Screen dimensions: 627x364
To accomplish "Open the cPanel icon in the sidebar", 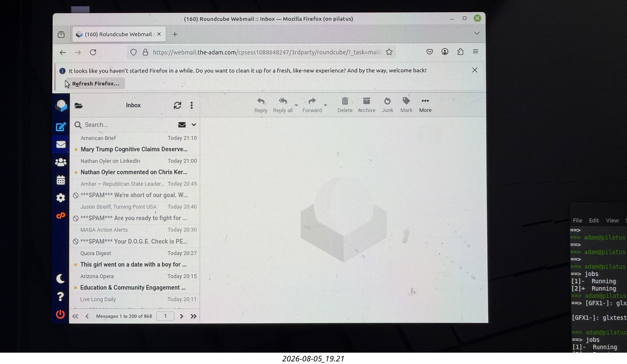I will click(x=61, y=216).
